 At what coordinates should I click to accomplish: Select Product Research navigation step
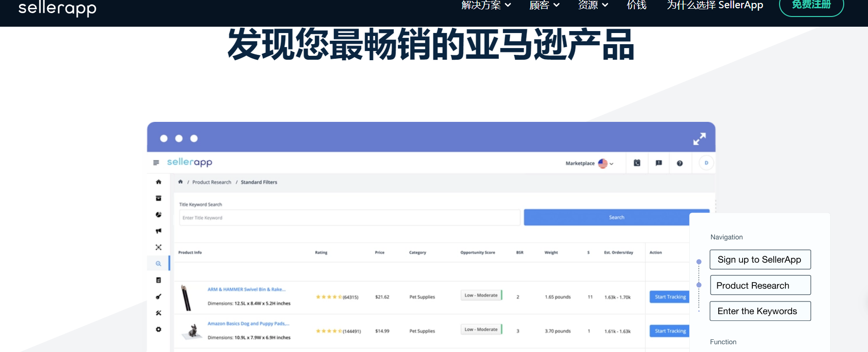click(760, 285)
